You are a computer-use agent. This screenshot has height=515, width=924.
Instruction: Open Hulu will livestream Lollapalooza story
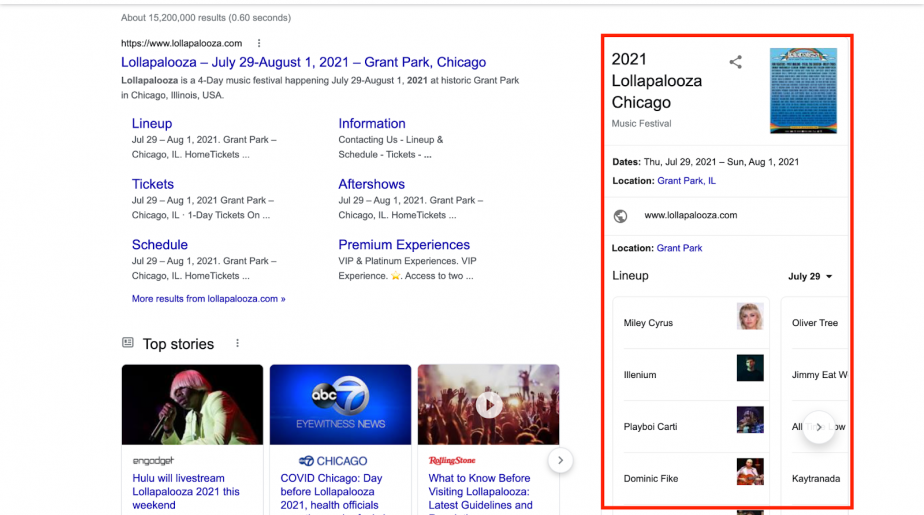pyautogui.click(x=186, y=491)
